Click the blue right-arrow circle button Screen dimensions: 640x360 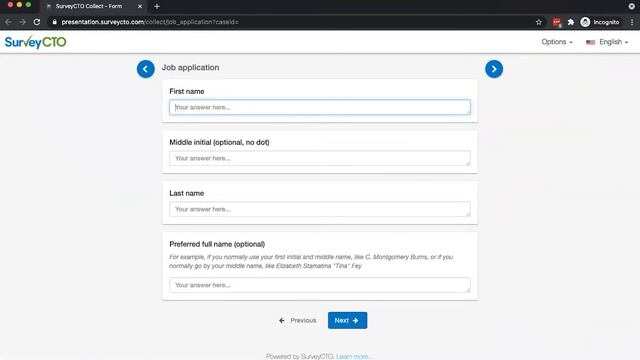(494, 69)
